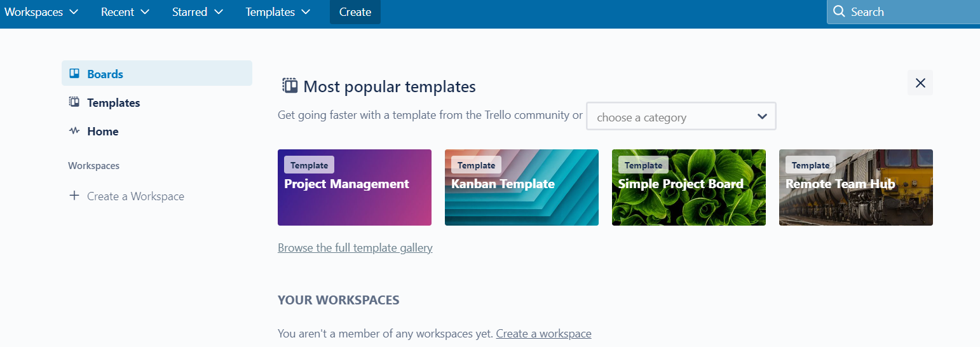Click the Workspaces label in the sidebar
This screenshot has height=347, width=980.
[94, 166]
